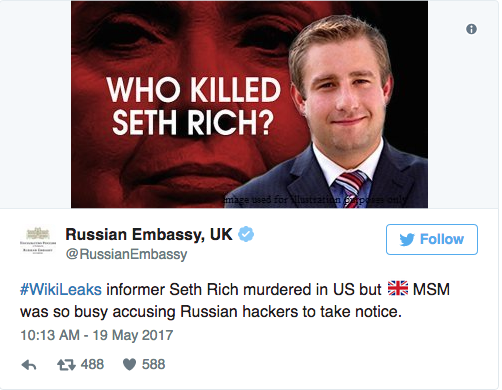The image size is (502, 390).
Task: View the 488 retweets count
Action: (92, 364)
